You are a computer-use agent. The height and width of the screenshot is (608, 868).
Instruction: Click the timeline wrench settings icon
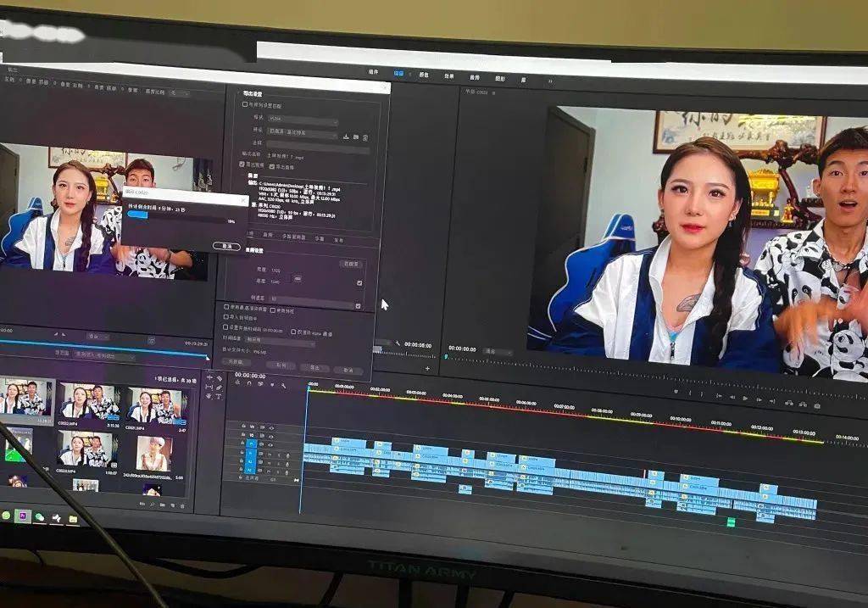[284, 385]
